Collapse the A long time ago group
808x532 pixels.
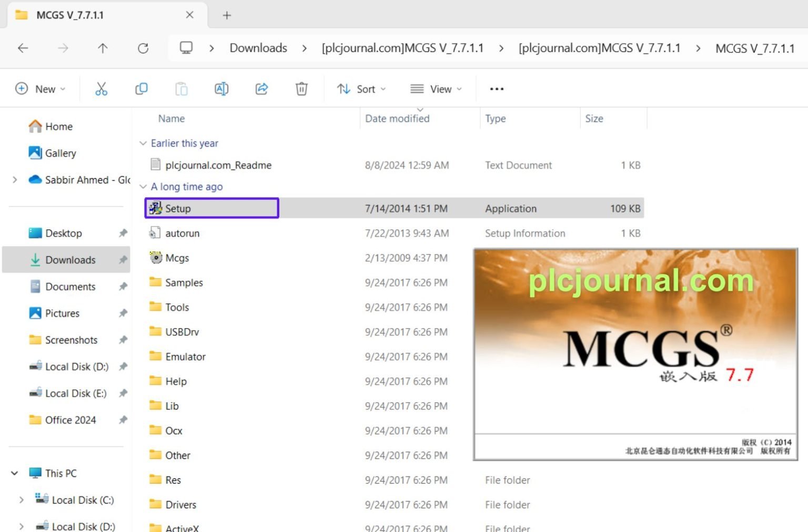(x=143, y=187)
